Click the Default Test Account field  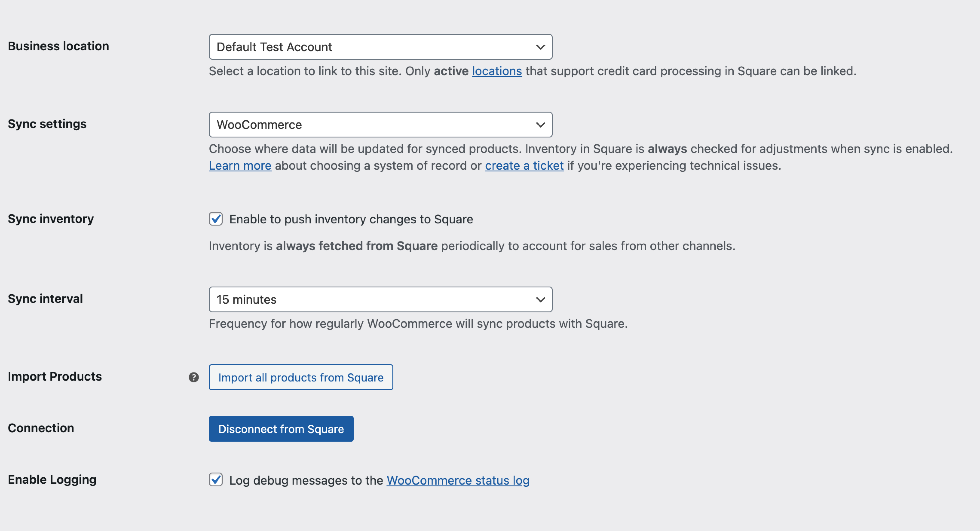[x=380, y=47]
